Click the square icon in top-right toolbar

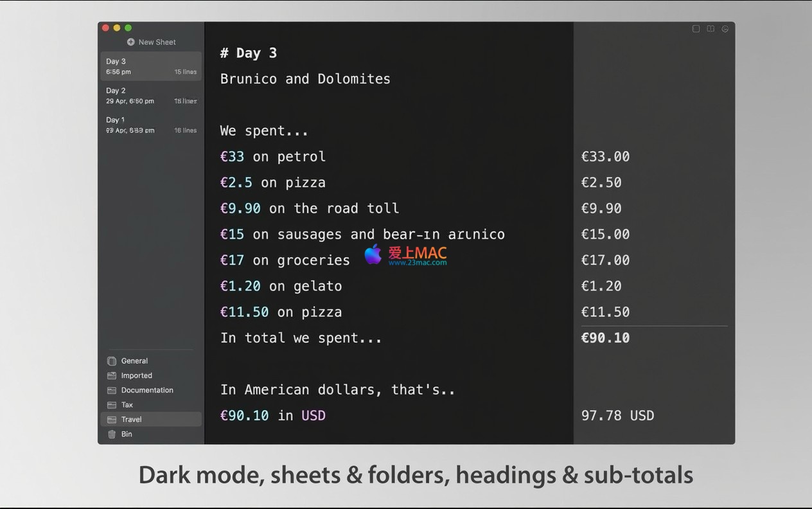[x=696, y=29]
